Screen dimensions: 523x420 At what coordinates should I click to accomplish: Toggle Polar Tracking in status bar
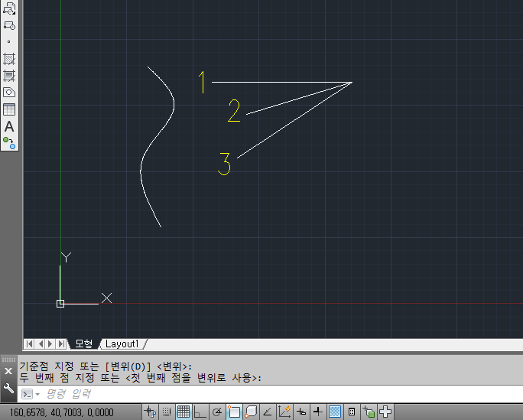(x=217, y=412)
